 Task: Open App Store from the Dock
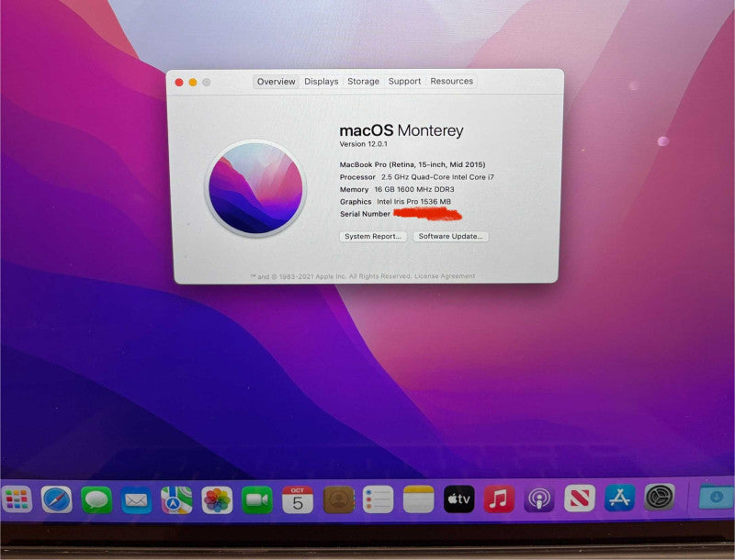619,498
